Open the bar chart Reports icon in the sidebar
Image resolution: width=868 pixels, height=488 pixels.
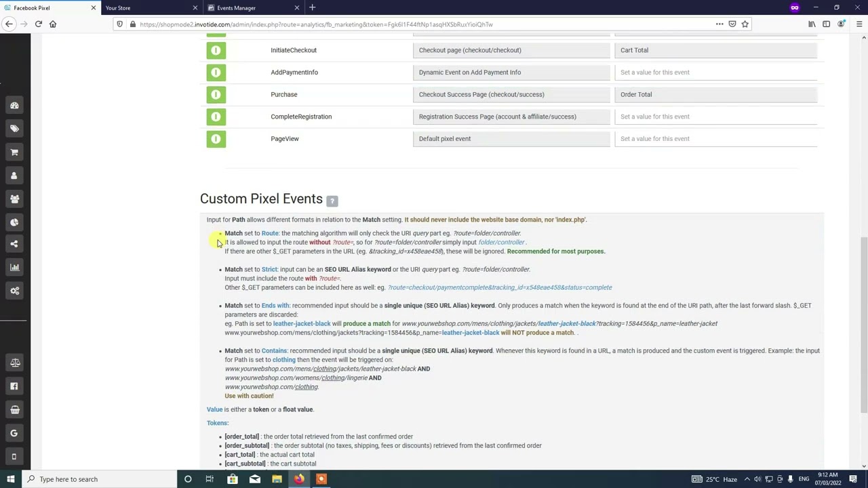[x=14, y=267]
